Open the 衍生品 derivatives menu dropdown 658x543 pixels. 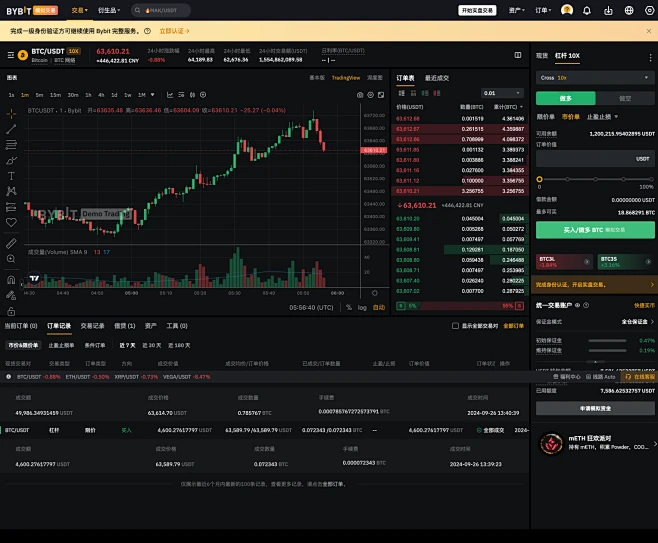109,10
